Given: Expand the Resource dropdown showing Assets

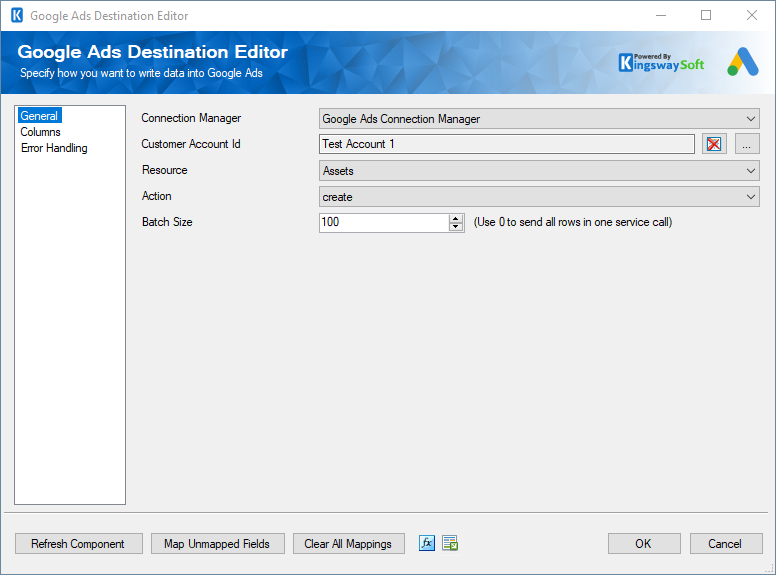Looking at the screenshot, I should click(539, 171).
